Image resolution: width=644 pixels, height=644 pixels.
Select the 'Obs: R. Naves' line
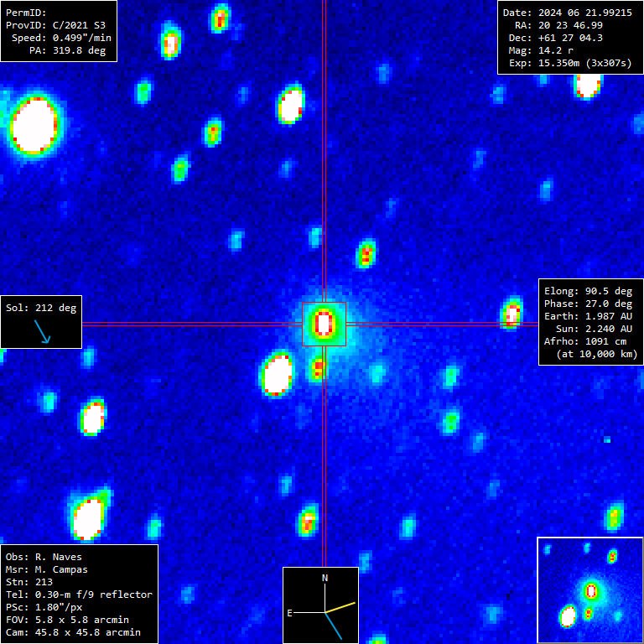coord(44,557)
